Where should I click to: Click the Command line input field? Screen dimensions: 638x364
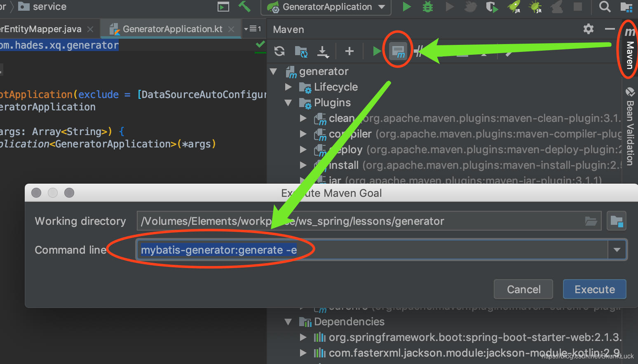coord(372,250)
